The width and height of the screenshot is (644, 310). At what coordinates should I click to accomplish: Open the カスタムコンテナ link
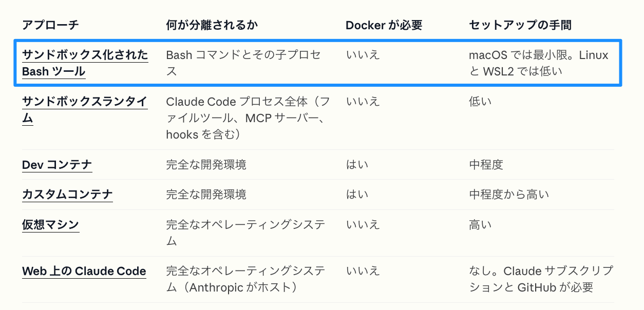[67, 195]
